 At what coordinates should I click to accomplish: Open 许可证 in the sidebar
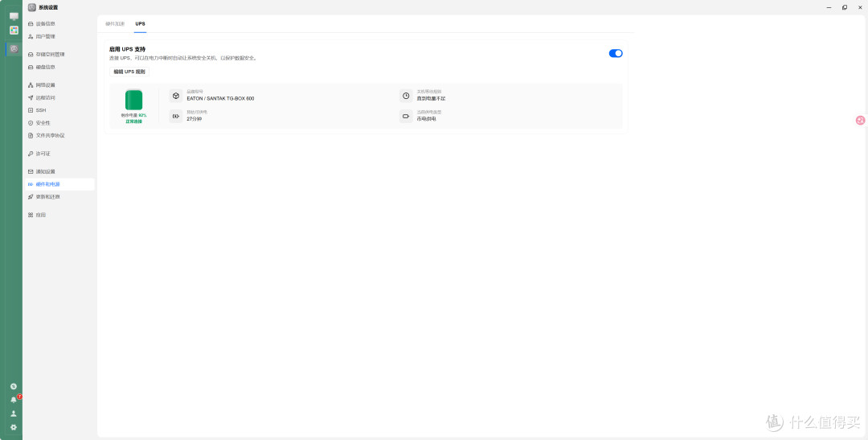(x=59, y=154)
